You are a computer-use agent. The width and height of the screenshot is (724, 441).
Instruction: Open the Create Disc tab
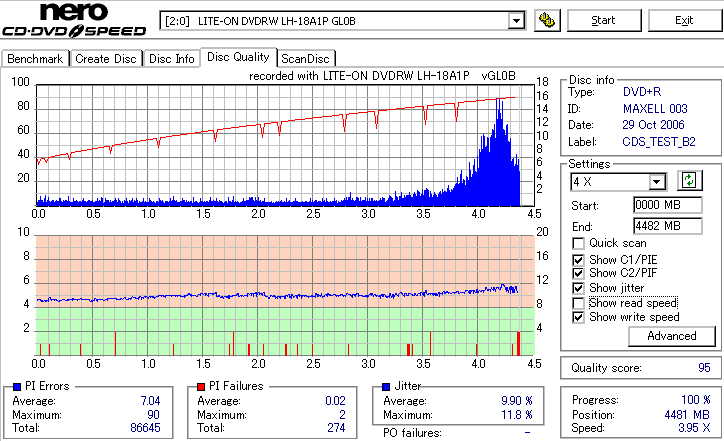(x=106, y=59)
